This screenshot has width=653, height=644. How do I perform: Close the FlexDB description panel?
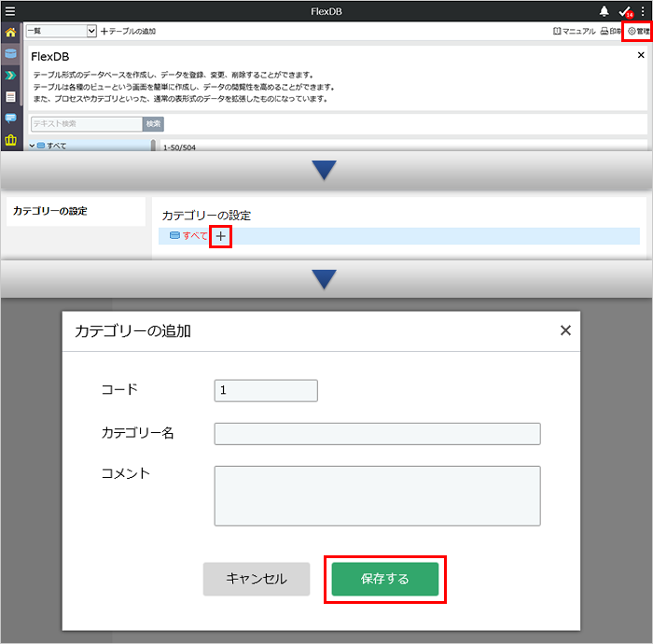point(641,55)
